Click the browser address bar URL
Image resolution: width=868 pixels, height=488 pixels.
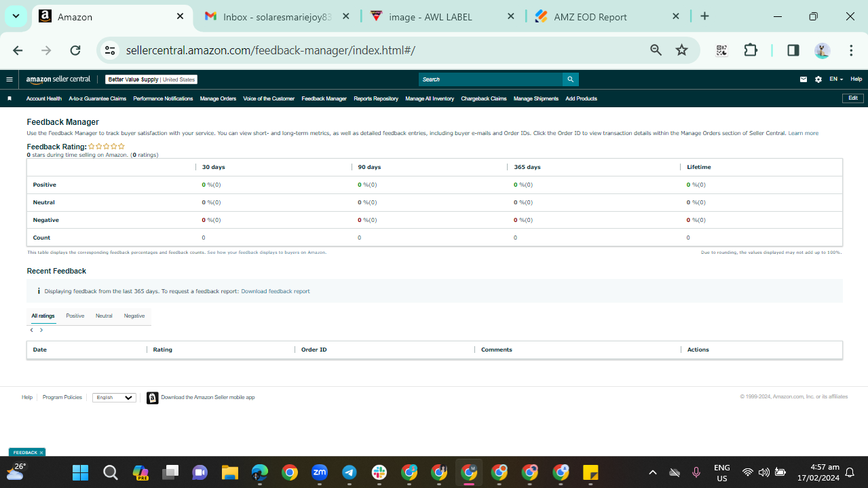coord(271,50)
